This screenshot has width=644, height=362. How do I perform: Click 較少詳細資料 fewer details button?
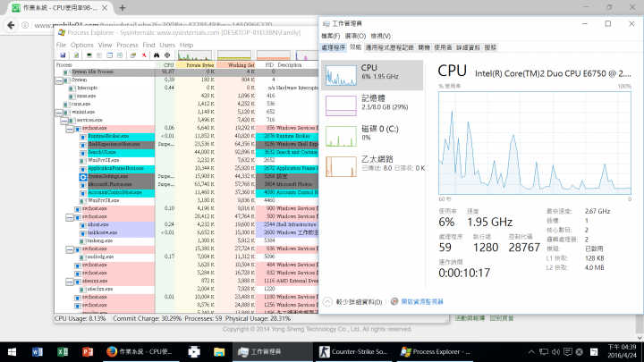coord(352,302)
